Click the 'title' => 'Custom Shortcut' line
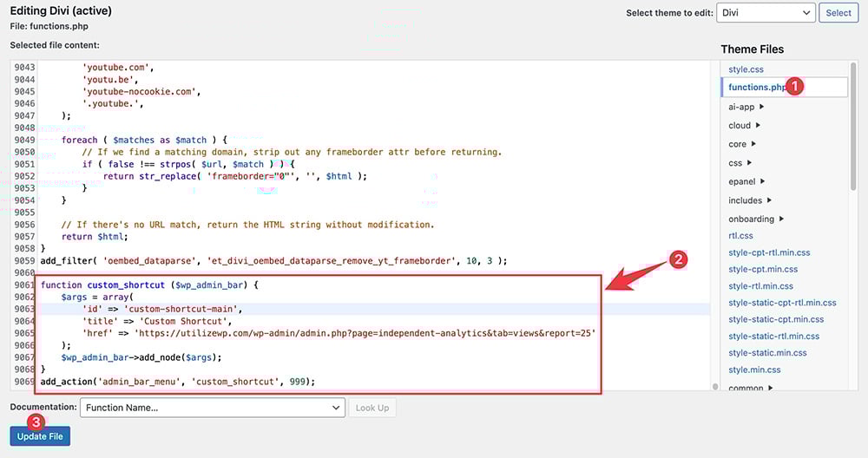Image resolution: width=868 pixels, height=458 pixels. [156, 321]
